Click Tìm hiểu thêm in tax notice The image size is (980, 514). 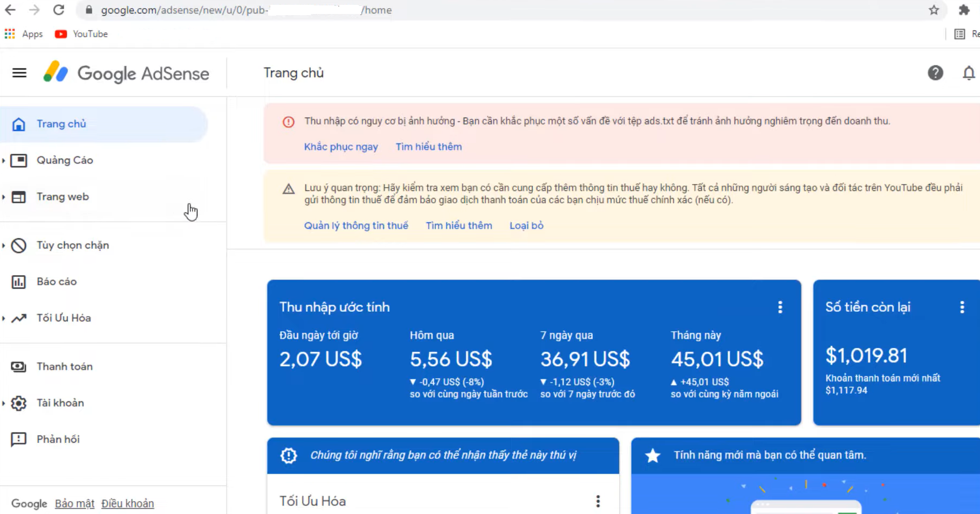[459, 225]
